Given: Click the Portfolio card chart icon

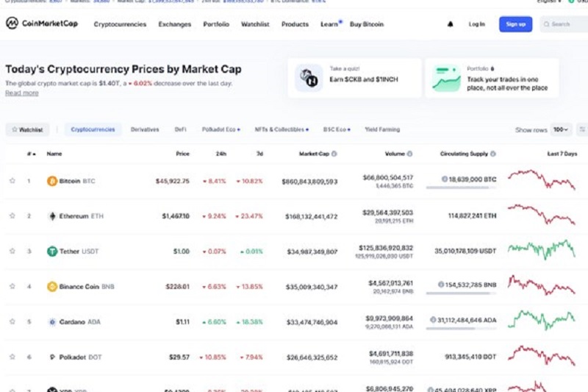Looking at the screenshot, I should pyautogui.click(x=446, y=78).
